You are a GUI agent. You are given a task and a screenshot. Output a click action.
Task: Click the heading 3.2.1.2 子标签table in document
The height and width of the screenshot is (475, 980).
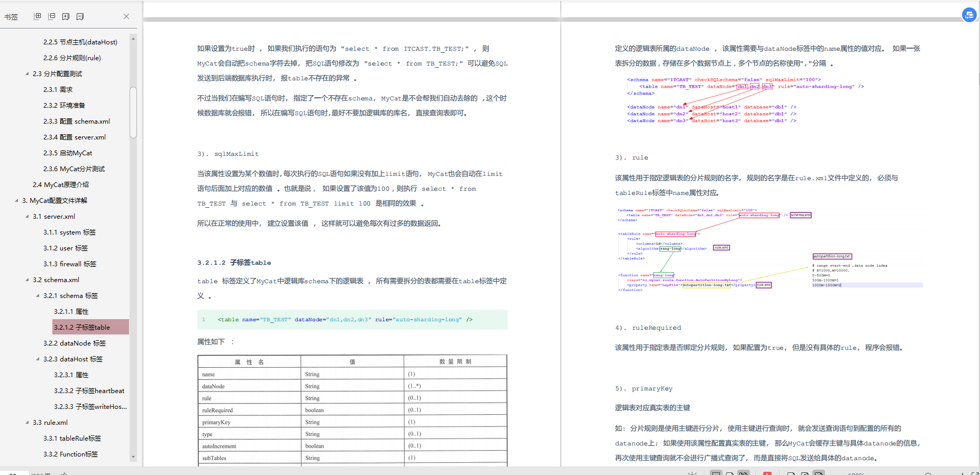click(234, 263)
